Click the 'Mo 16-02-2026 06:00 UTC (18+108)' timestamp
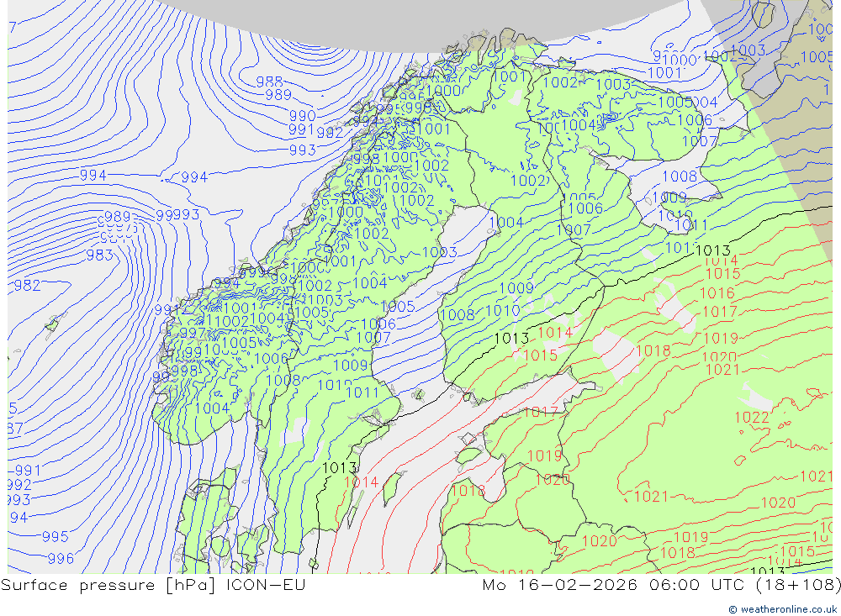The width and height of the screenshot is (841, 616). tap(661, 584)
